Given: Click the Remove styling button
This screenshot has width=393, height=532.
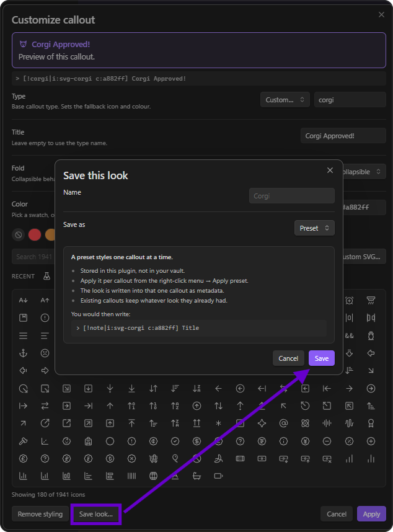Looking at the screenshot, I should coord(40,514).
